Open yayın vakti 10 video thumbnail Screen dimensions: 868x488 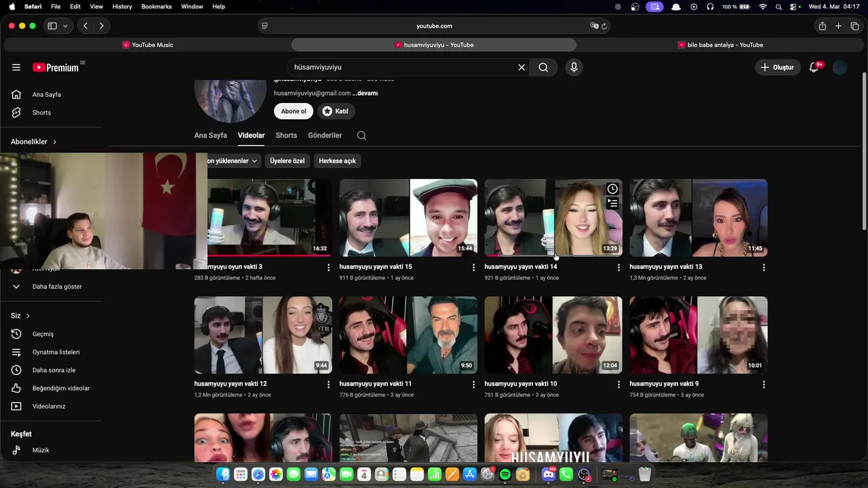tap(553, 335)
